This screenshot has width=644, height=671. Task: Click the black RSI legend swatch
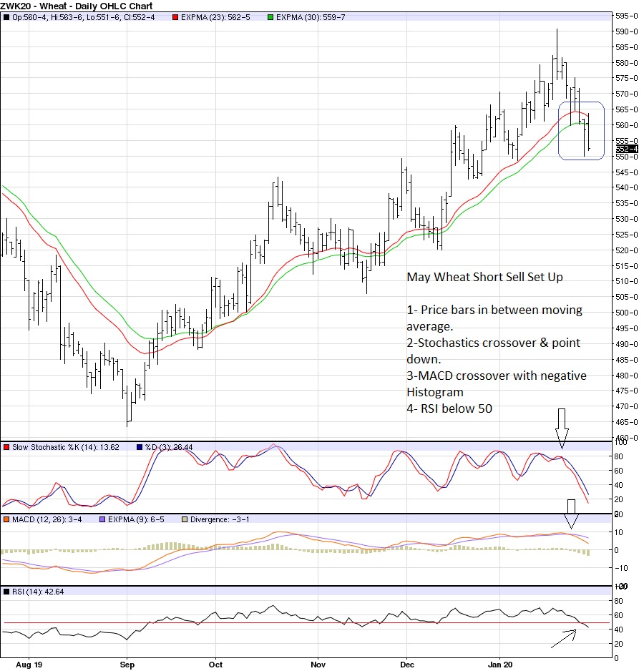pyautogui.click(x=6, y=592)
